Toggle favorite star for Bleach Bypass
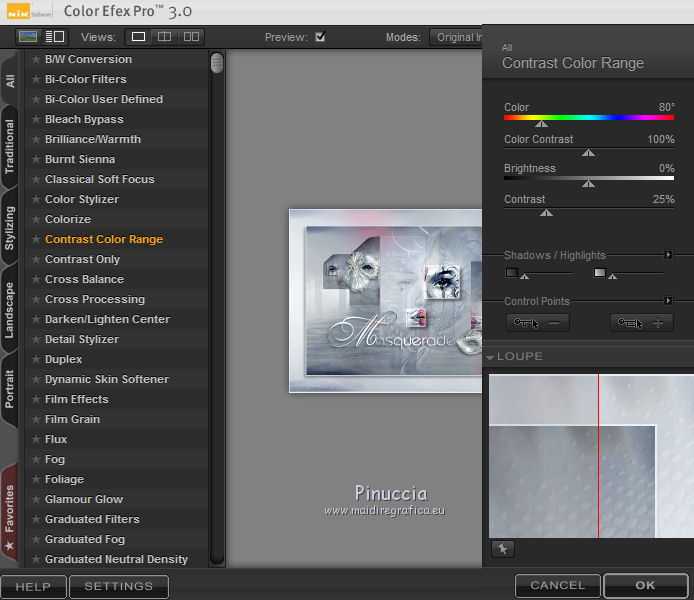The image size is (694, 600). point(36,120)
